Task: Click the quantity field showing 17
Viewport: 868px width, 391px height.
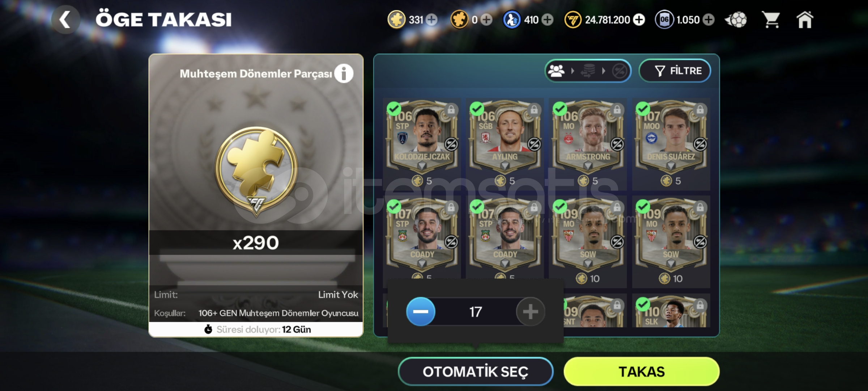Action: [476, 312]
